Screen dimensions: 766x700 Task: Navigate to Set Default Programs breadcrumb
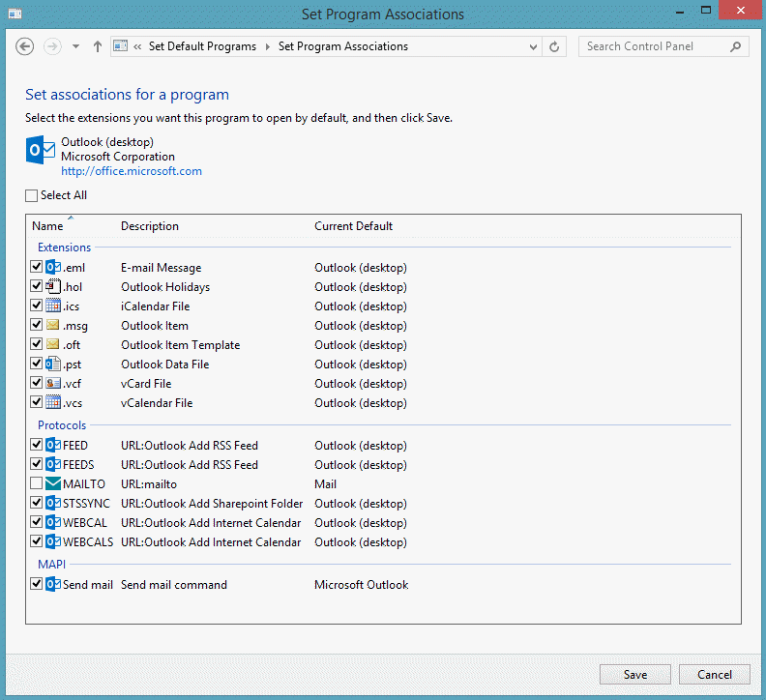202,46
